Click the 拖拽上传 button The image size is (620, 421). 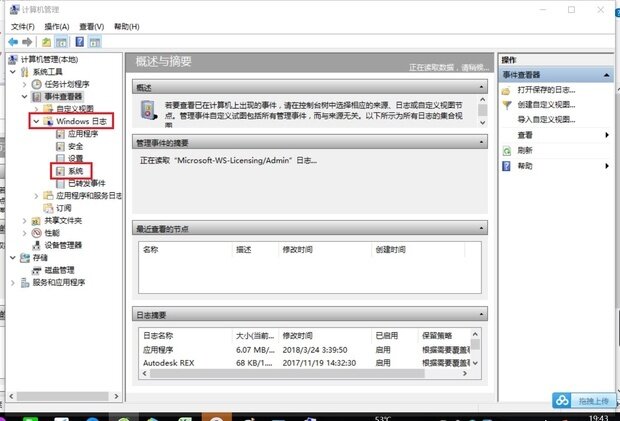[584, 401]
